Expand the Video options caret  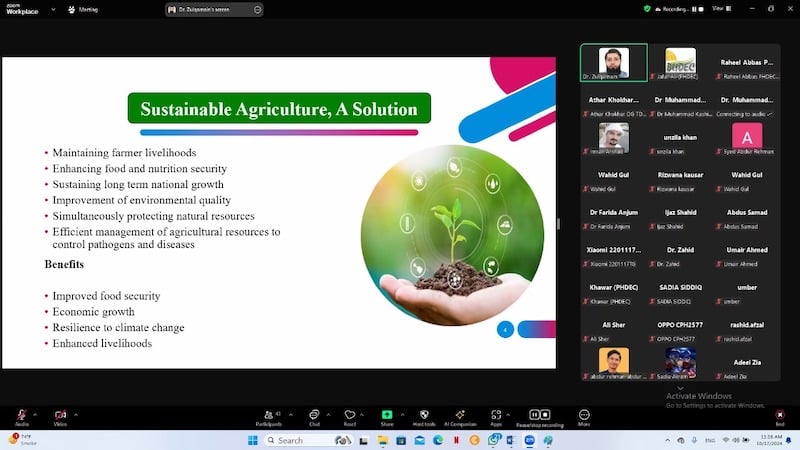tap(74, 413)
